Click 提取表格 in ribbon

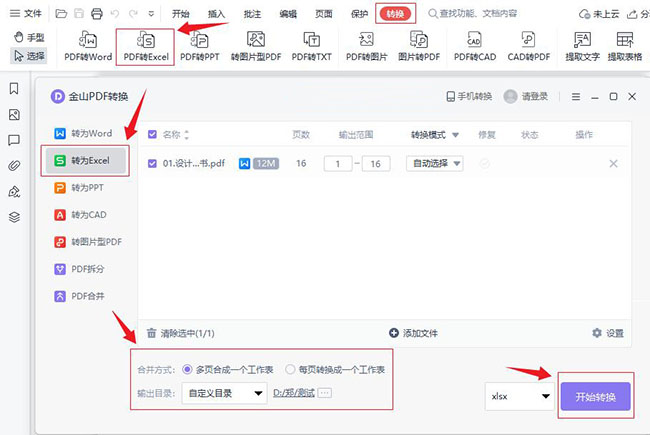pos(625,46)
